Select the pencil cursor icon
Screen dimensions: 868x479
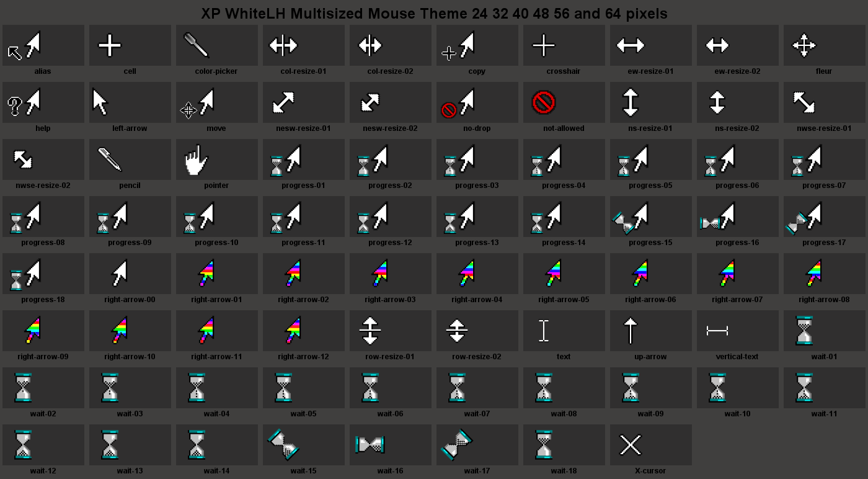pos(110,159)
